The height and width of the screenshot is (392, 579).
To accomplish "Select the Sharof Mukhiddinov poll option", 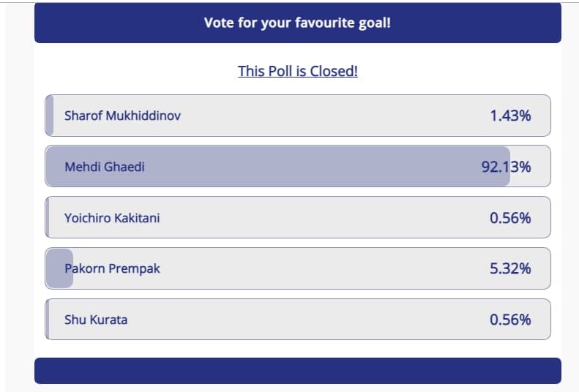I will [298, 116].
